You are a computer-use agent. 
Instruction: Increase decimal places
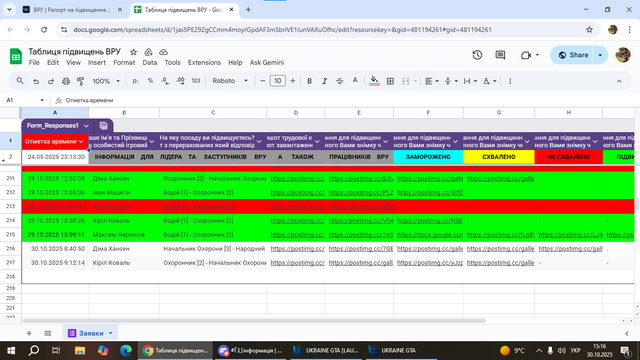[x=180, y=81]
